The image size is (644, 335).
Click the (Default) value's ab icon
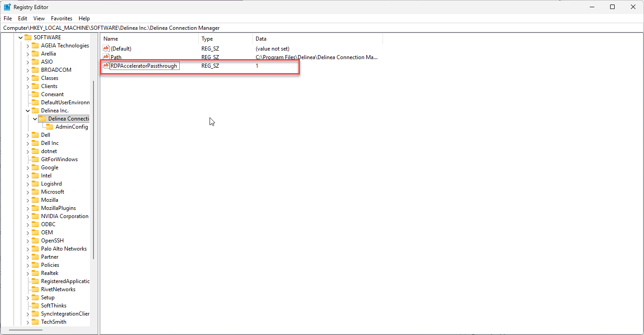pyautogui.click(x=106, y=48)
